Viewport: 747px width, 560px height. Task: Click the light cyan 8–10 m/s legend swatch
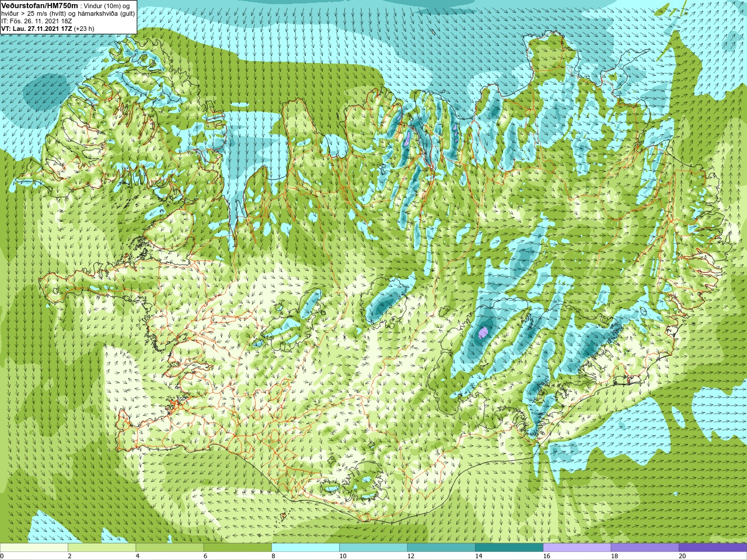point(305,548)
